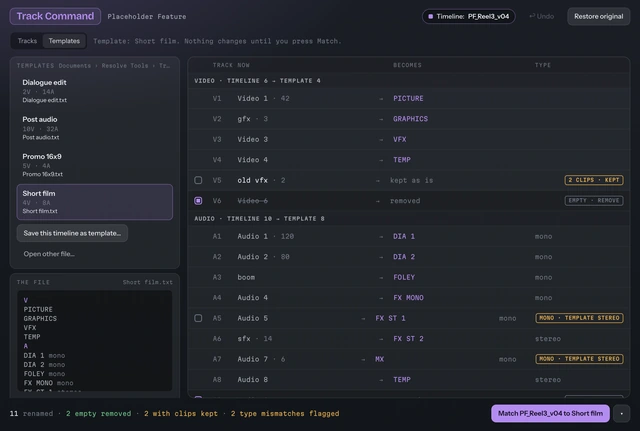Click the PICTURE name for V1
Viewport: 640px width, 431px height.
tap(408, 98)
